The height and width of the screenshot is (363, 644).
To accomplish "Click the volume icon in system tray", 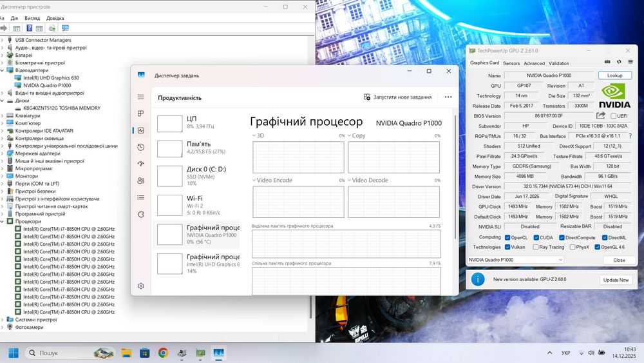I will (591, 353).
